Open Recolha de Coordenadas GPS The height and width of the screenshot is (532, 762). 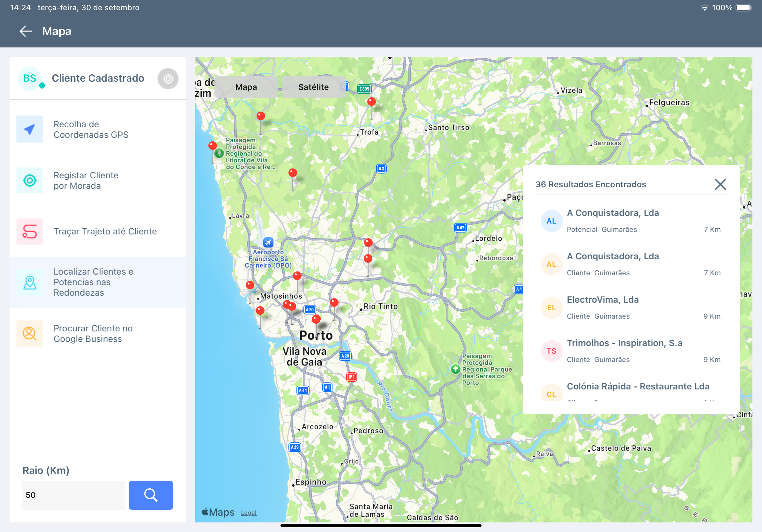click(x=98, y=129)
